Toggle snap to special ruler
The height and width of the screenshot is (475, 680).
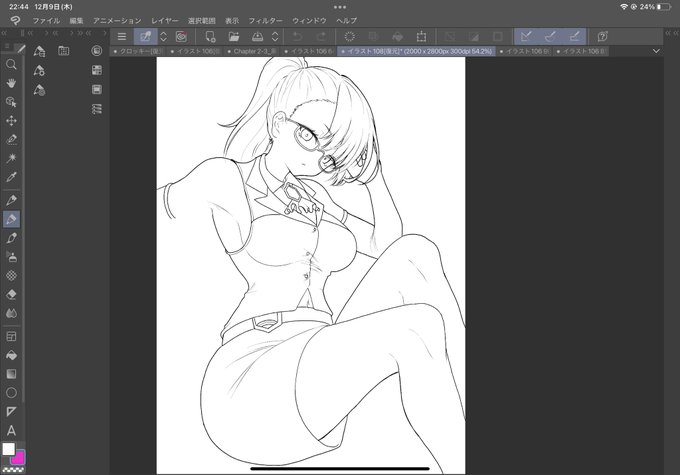coord(550,36)
